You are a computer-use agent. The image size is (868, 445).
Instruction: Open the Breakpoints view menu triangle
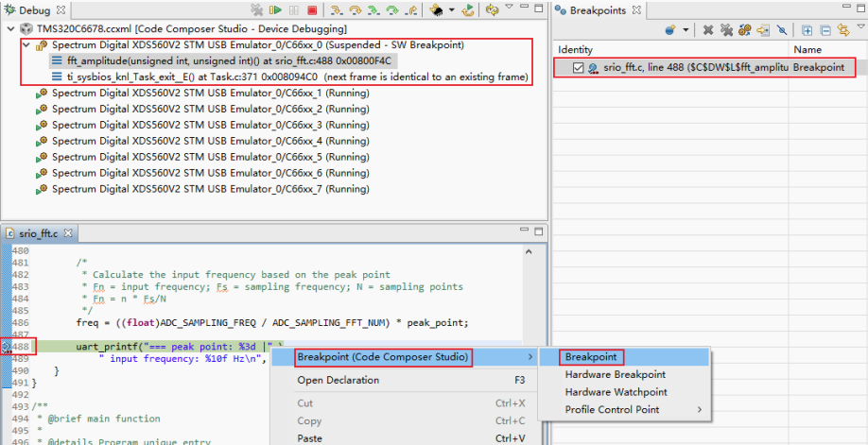tap(860, 26)
